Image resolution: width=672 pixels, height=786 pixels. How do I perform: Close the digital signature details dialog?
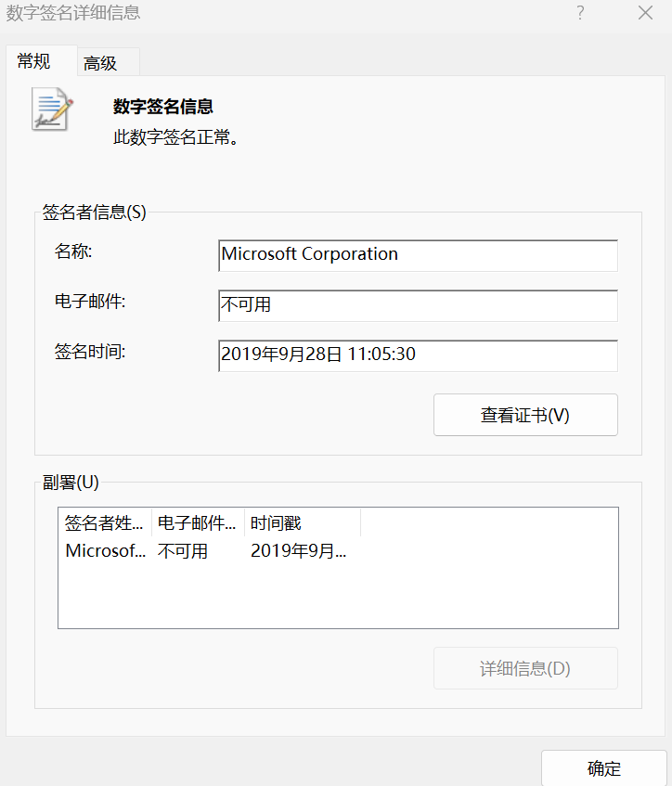(645, 13)
